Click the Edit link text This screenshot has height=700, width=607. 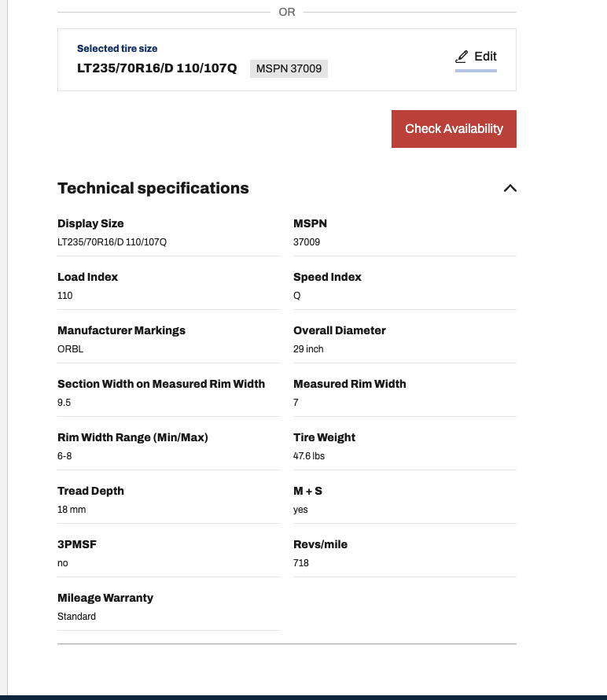[x=485, y=57]
